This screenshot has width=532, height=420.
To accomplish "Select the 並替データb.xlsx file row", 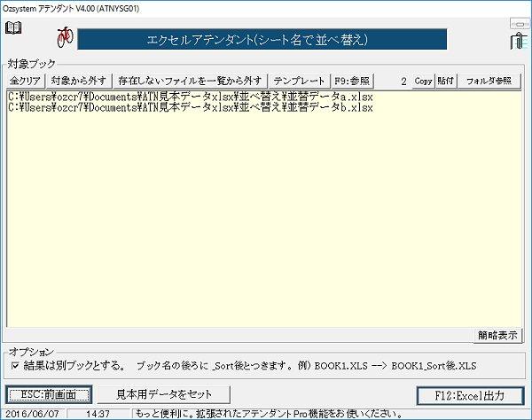I will (x=264, y=108).
